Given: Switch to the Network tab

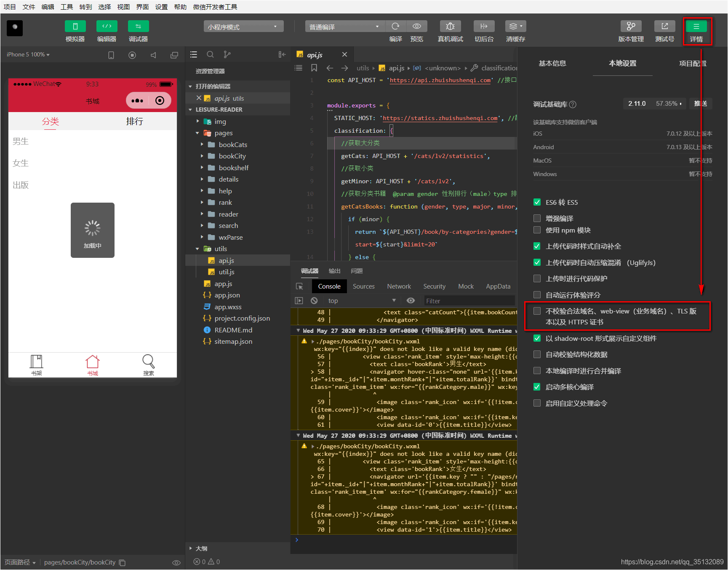Looking at the screenshot, I should tap(399, 286).
